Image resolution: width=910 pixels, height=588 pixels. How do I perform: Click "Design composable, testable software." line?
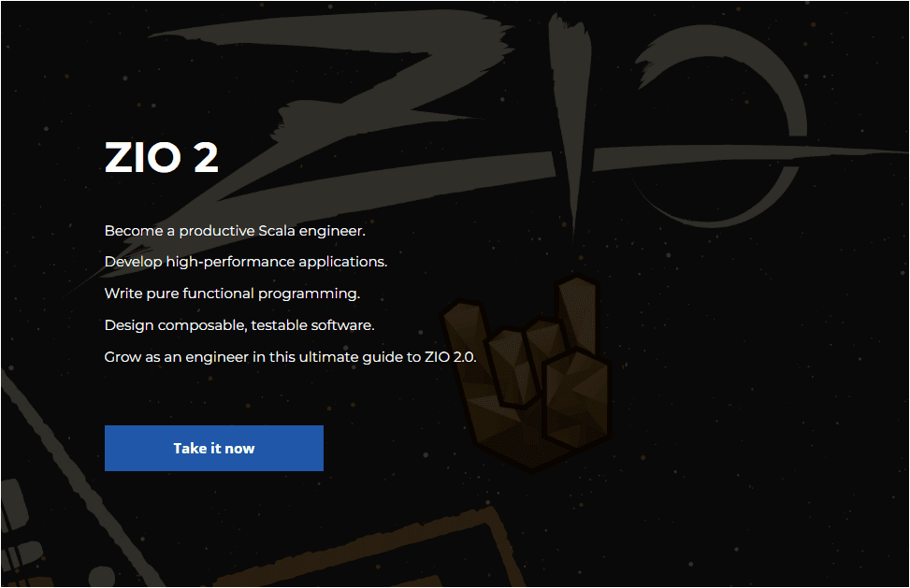(x=239, y=325)
